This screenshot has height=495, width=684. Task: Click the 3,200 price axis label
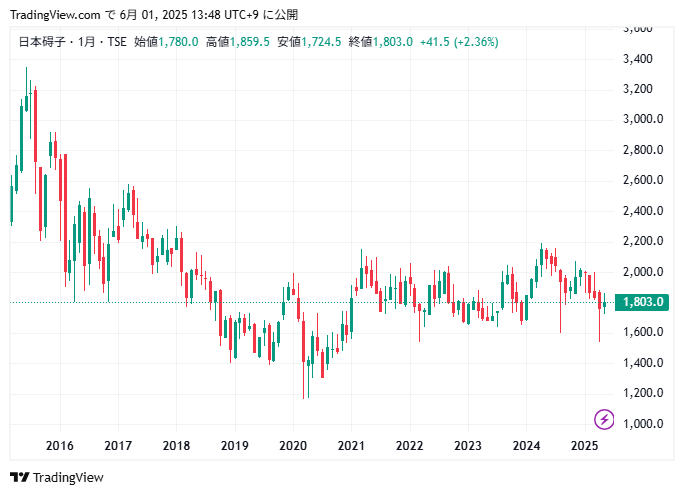[638, 89]
